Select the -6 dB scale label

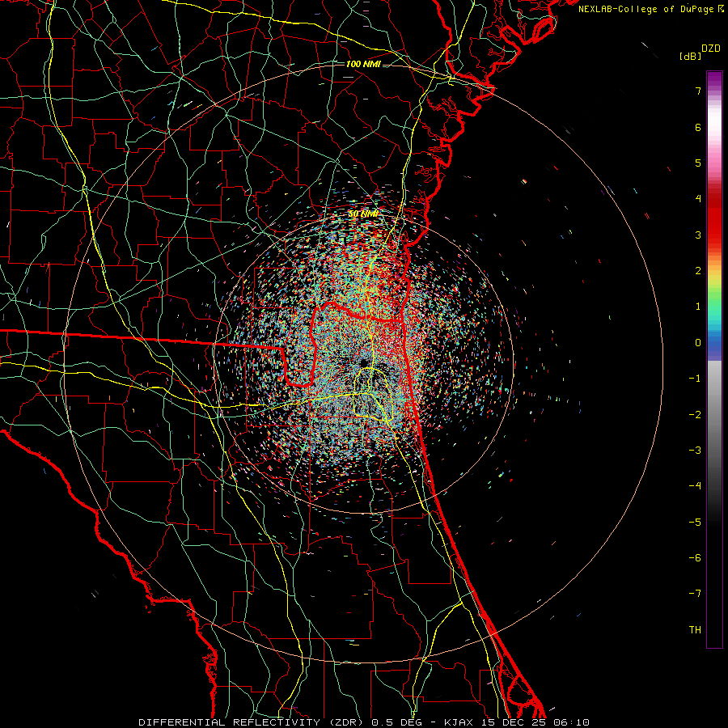695,558
